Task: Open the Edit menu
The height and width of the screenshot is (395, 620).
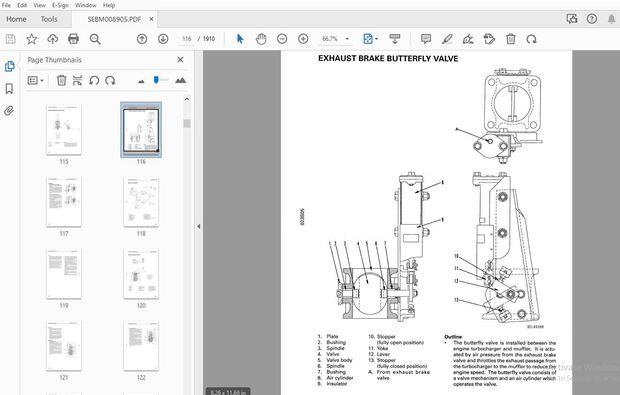Action: tap(22, 5)
